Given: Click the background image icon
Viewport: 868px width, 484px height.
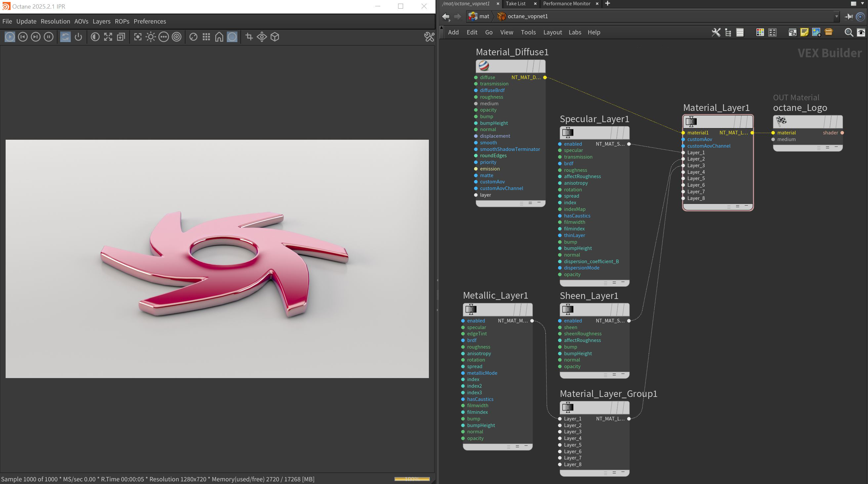Looking at the screenshot, I should pos(816,32).
